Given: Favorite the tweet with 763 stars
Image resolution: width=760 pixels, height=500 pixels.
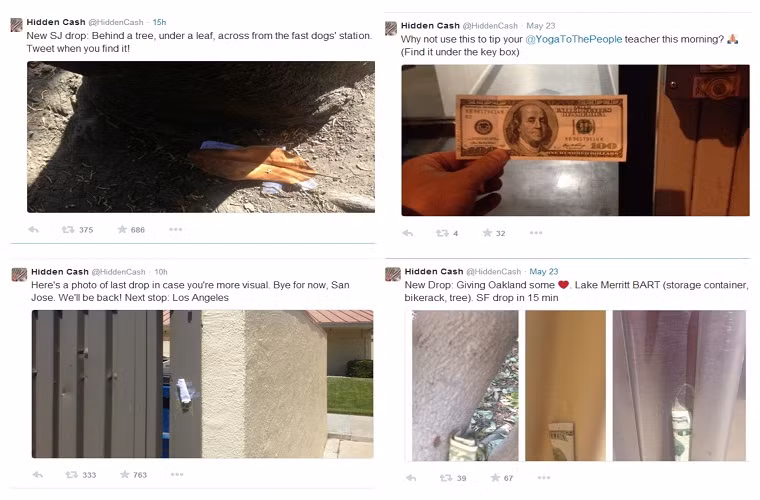Looking at the screenshot, I should click(125, 474).
